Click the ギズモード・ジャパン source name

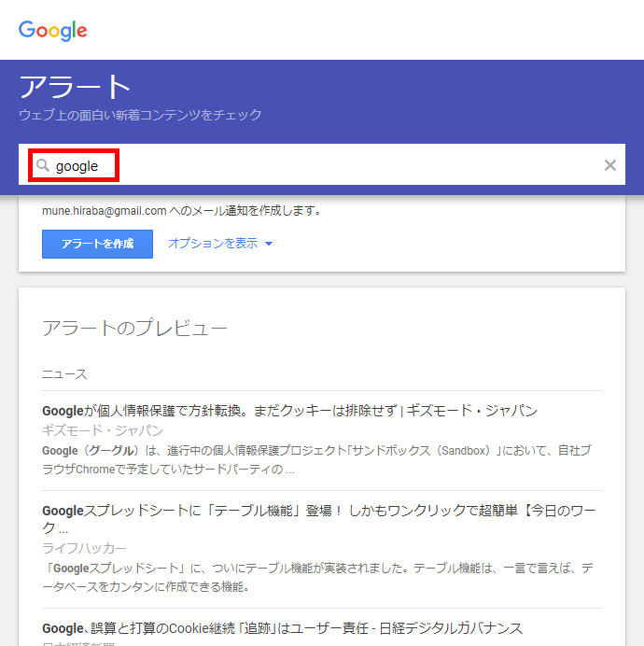(x=103, y=430)
